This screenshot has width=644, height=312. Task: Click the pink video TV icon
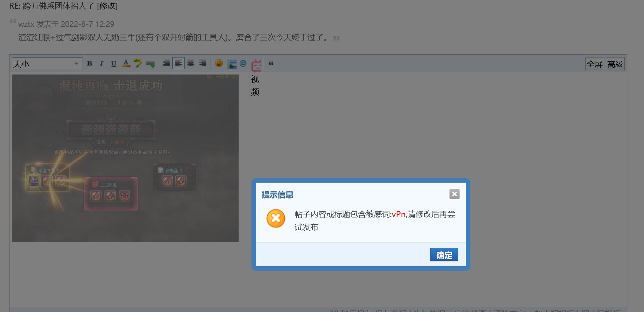click(256, 65)
